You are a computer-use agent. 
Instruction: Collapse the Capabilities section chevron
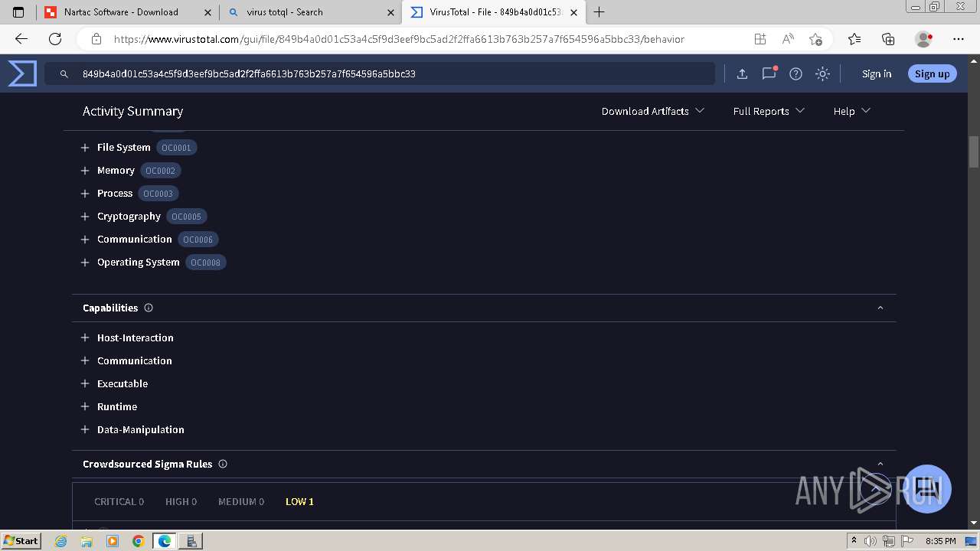[880, 308]
